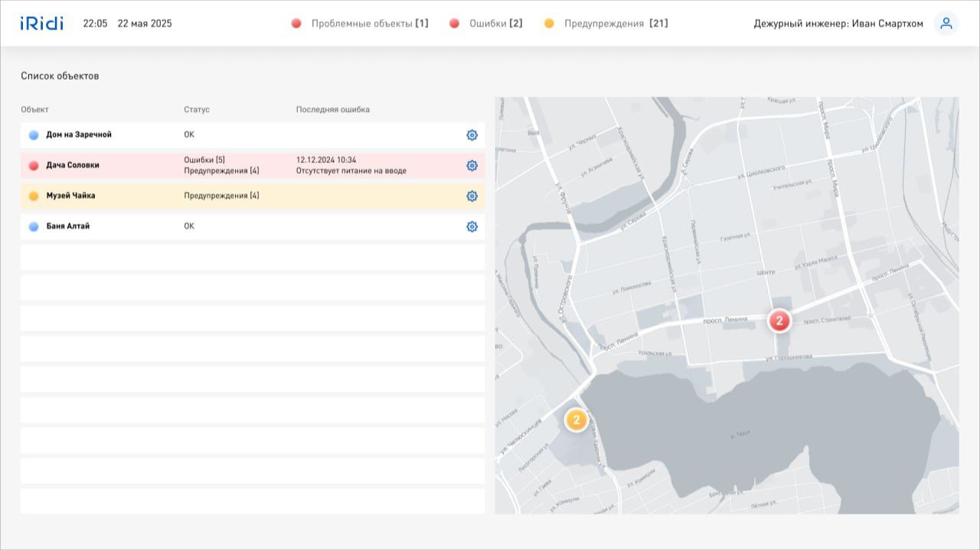Click red status dot of Дача Соловки

(x=34, y=166)
